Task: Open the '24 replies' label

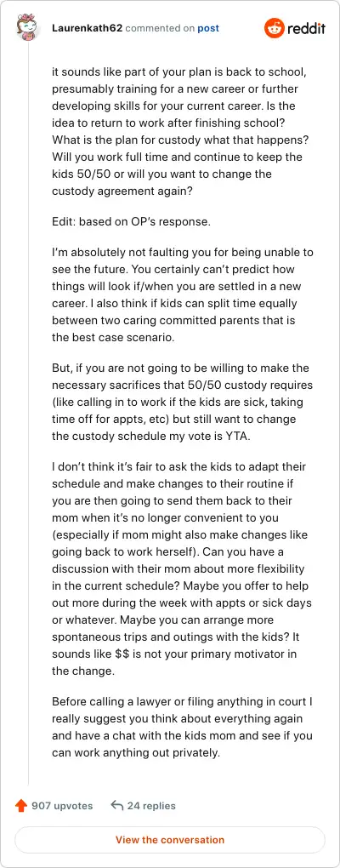Action: (151, 805)
